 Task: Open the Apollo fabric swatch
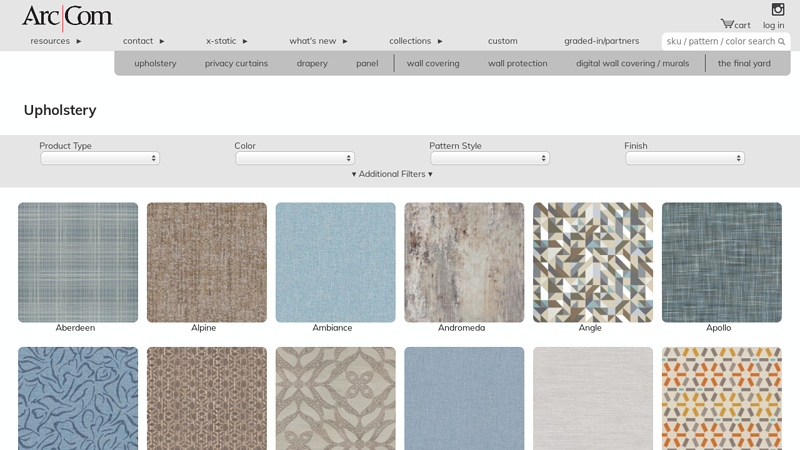click(x=721, y=262)
